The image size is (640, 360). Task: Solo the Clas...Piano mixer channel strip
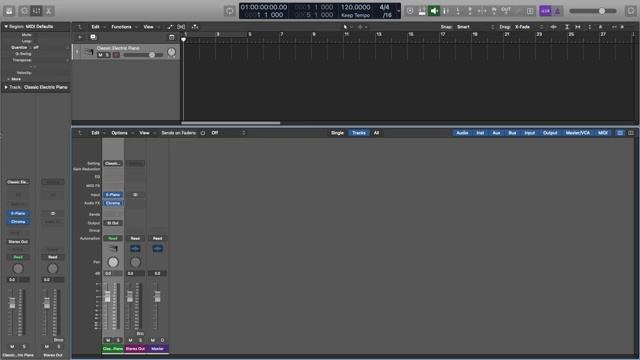pos(118,340)
